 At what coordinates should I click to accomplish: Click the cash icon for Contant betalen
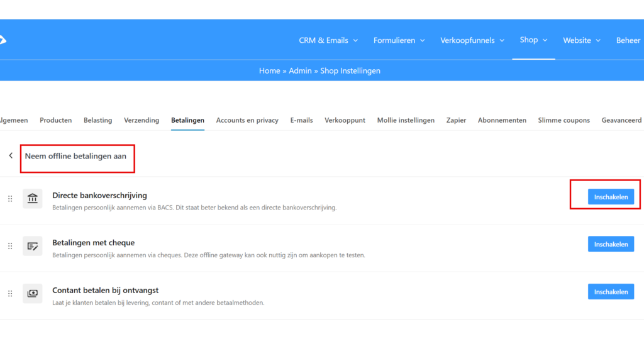click(x=33, y=293)
